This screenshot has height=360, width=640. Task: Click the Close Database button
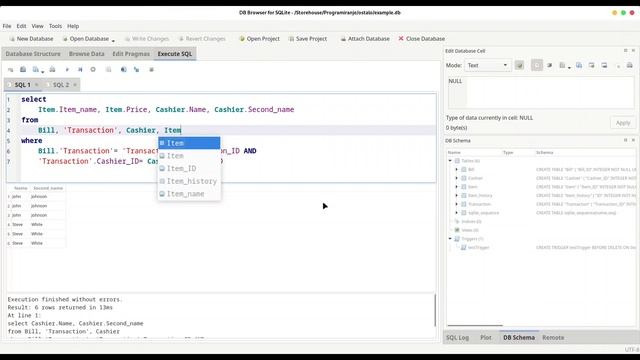[x=422, y=39]
